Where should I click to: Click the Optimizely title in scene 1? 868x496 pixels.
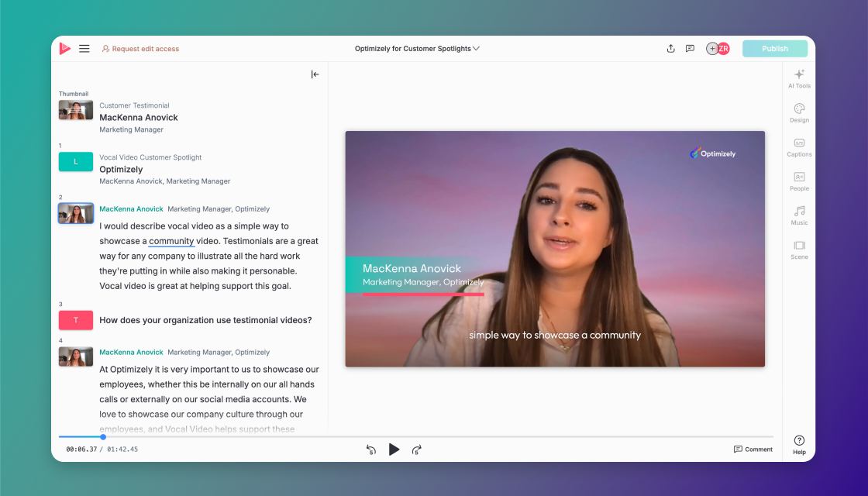[121, 170]
